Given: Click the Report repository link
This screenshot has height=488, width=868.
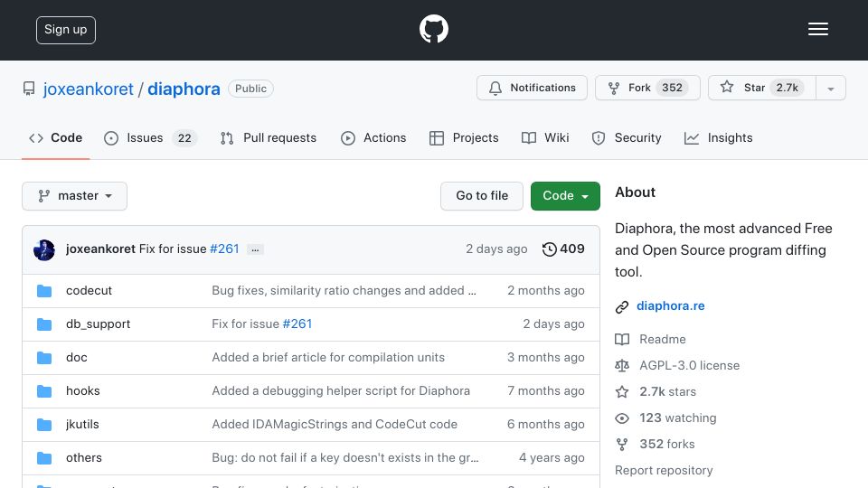Looking at the screenshot, I should (x=664, y=470).
